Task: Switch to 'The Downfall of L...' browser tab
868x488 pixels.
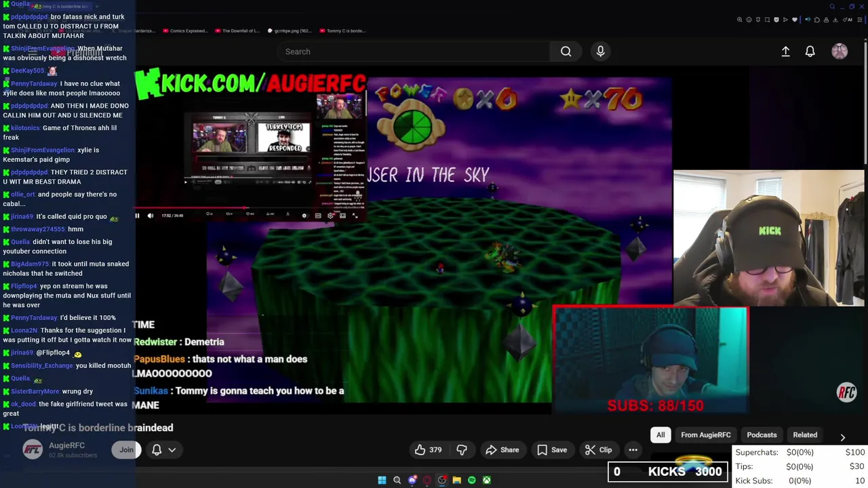Action: pos(237,30)
